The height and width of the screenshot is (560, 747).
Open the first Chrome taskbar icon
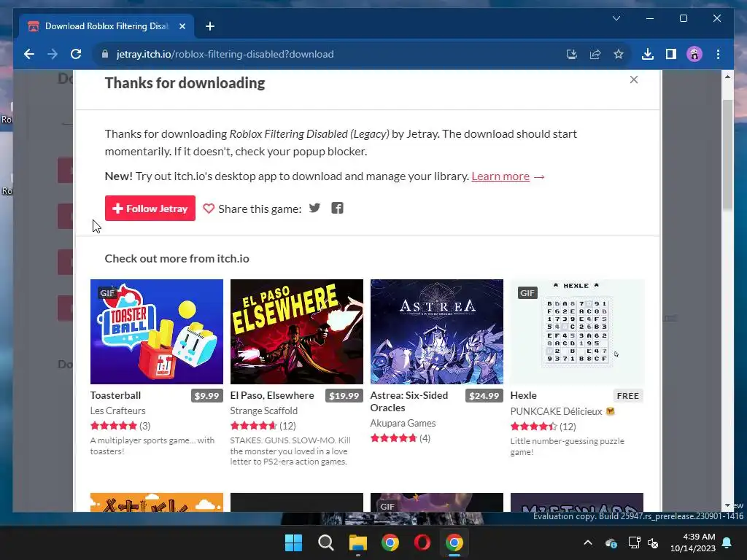pyautogui.click(x=390, y=542)
